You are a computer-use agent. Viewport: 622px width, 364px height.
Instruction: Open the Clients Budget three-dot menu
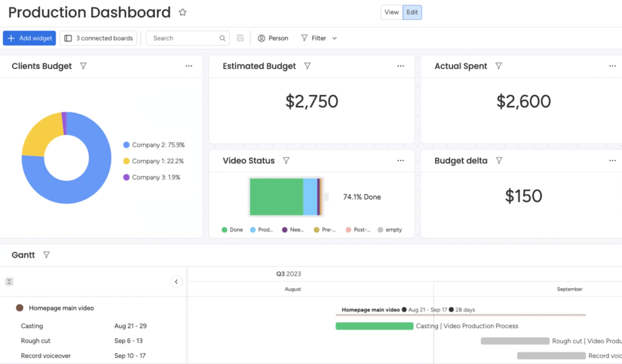pos(189,66)
